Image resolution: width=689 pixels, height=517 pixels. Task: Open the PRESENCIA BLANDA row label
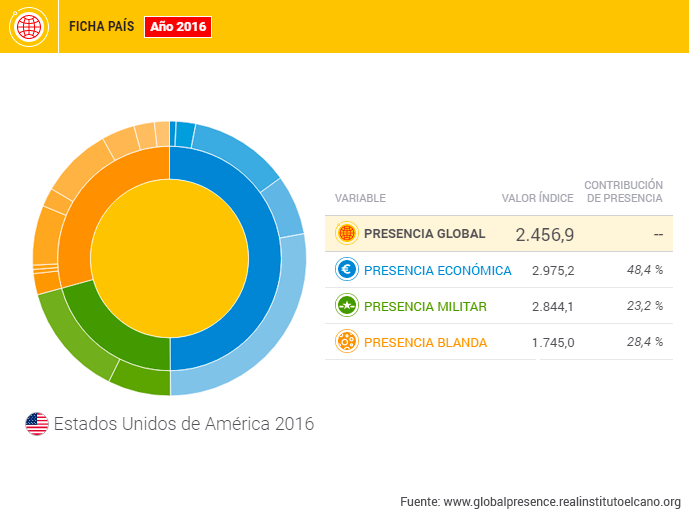click(x=425, y=343)
